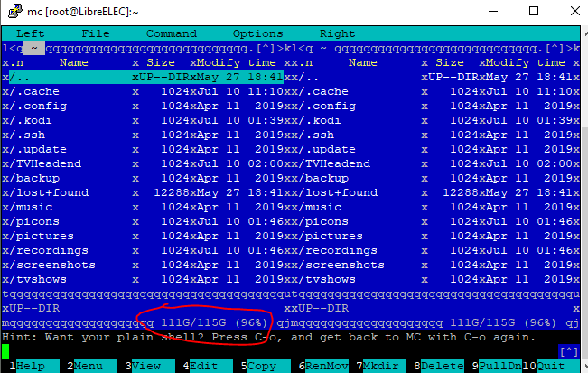Sort left panel by Size column header
This screenshot has height=373, width=588.
160,63
